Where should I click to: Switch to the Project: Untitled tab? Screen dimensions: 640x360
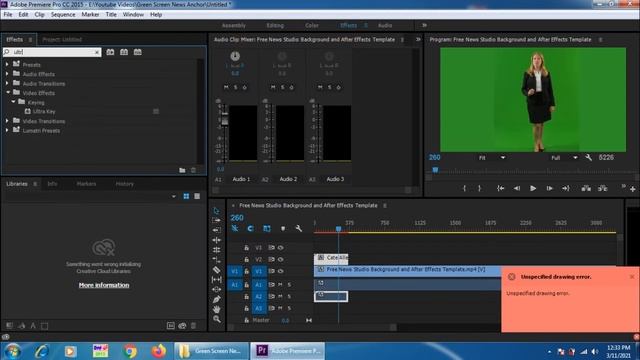tap(62, 40)
